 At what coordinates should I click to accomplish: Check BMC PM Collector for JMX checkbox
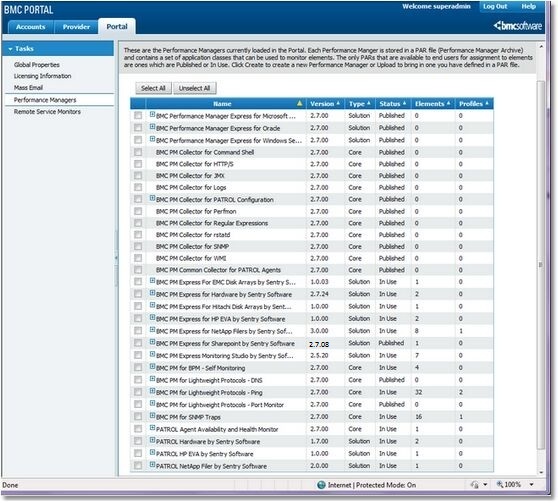click(138, 175)
